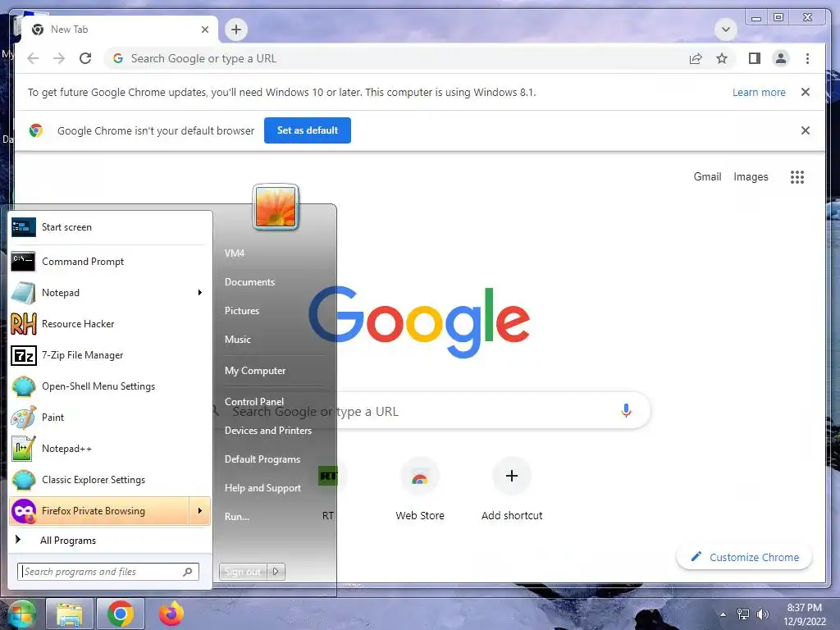840x630 pixels.
Task: Click network icon in system tray
Action: click(743, 614)
